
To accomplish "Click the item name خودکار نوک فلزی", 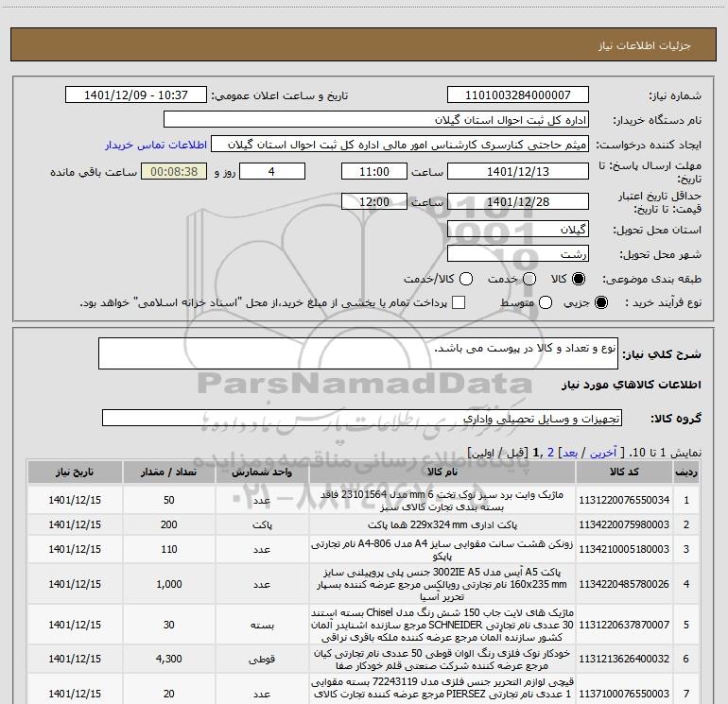I will pyautogui.click(x=442, y=659).
